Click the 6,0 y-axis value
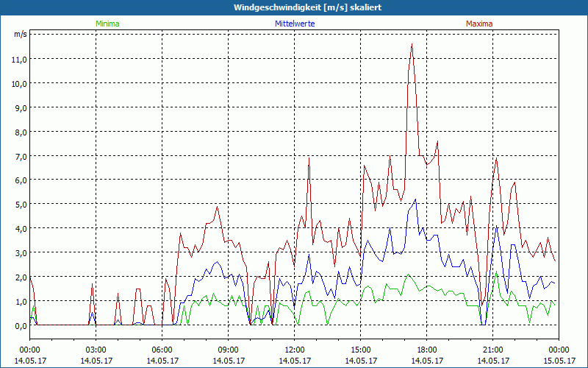Screen dimensions: 588x368 point(21,180)
